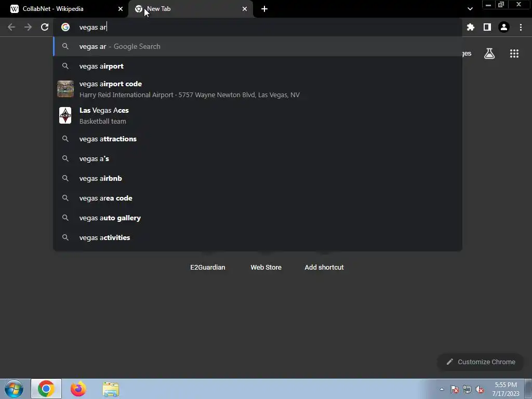The width and height of the screenshot is (532, 399).
Task: Click the Action Center flag icon
Action: (455, 389)
